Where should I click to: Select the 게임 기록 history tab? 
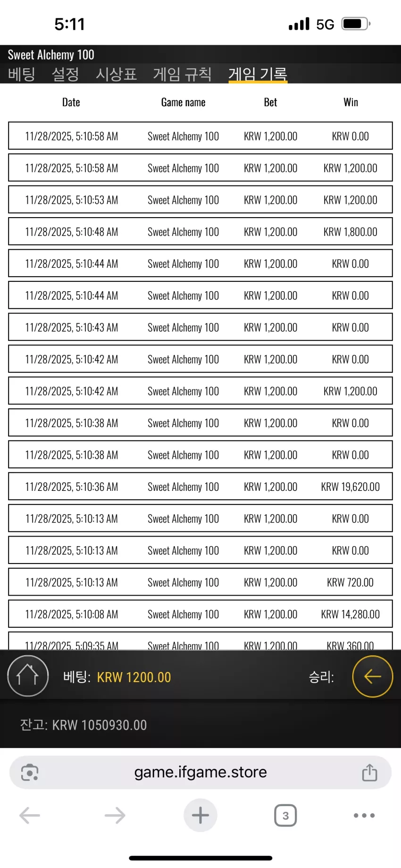pyautogui.click(x=258, y=74)
